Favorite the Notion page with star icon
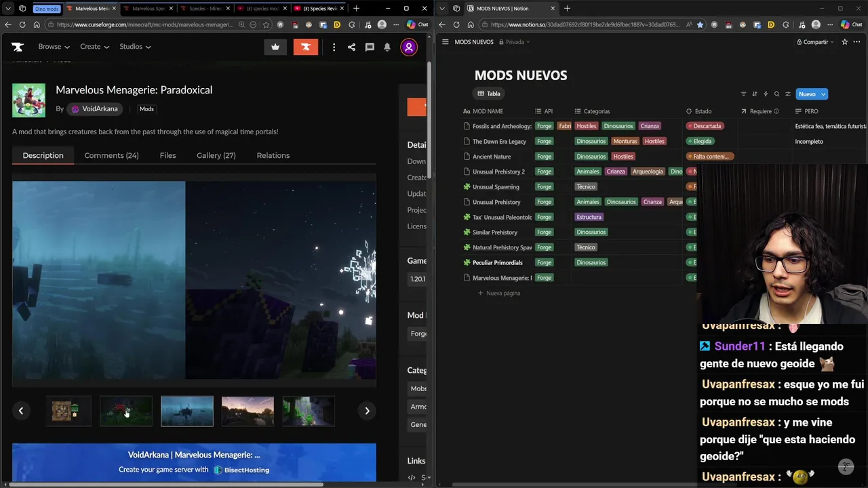Image resolution: width=868 pixels, height=488 pixels. [844, 42]
